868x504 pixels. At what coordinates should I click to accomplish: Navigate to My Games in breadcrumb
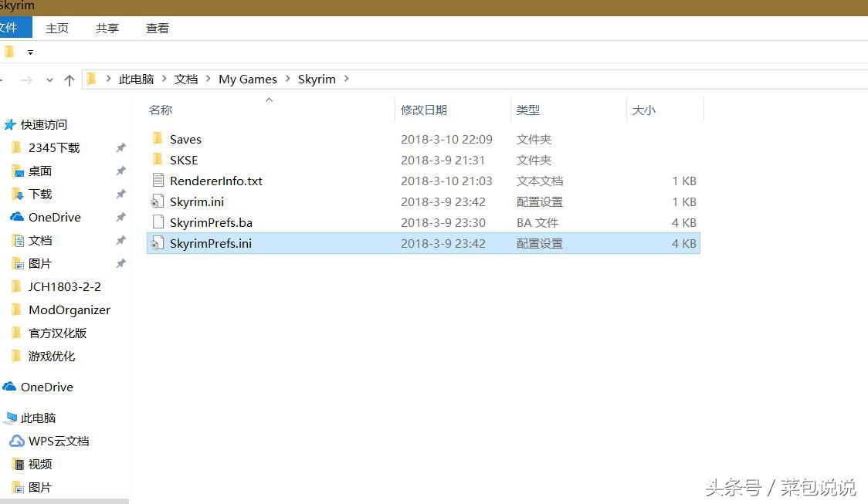pos(247,79)
